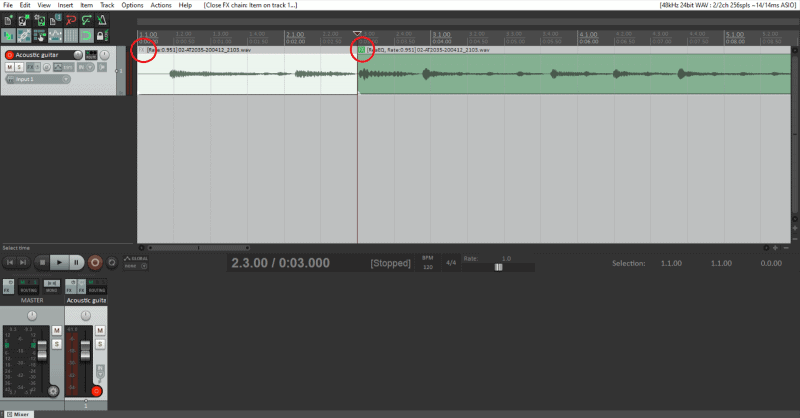Toggle Move envelope points with items icon

[55, 36]
